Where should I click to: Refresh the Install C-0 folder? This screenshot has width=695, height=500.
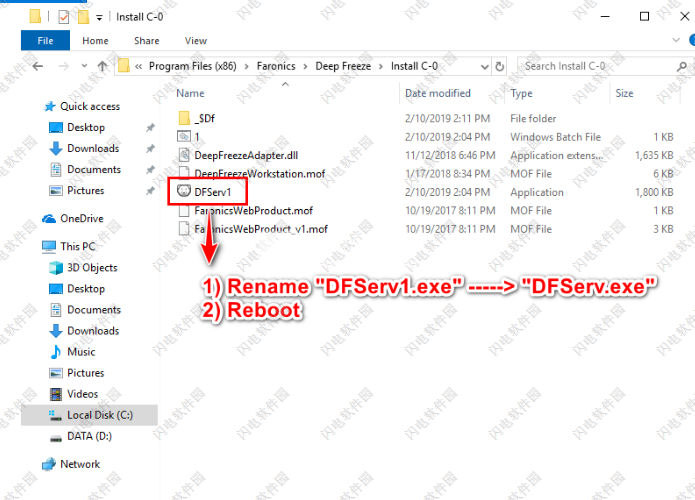(x=500, y=66)
